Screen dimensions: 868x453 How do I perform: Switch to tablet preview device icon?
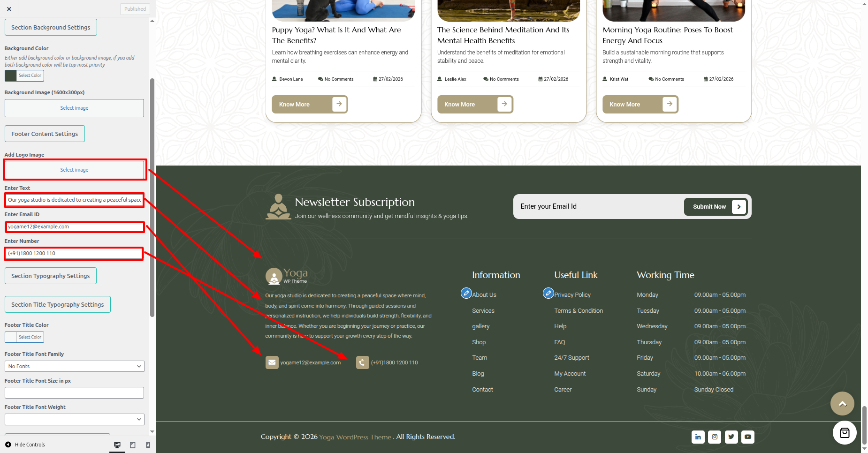(133, 445)
